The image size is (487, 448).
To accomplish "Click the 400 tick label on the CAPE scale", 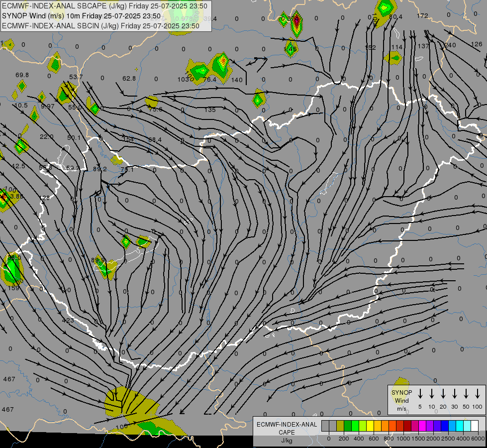I will pyautogui.click(x=359, y=439).
